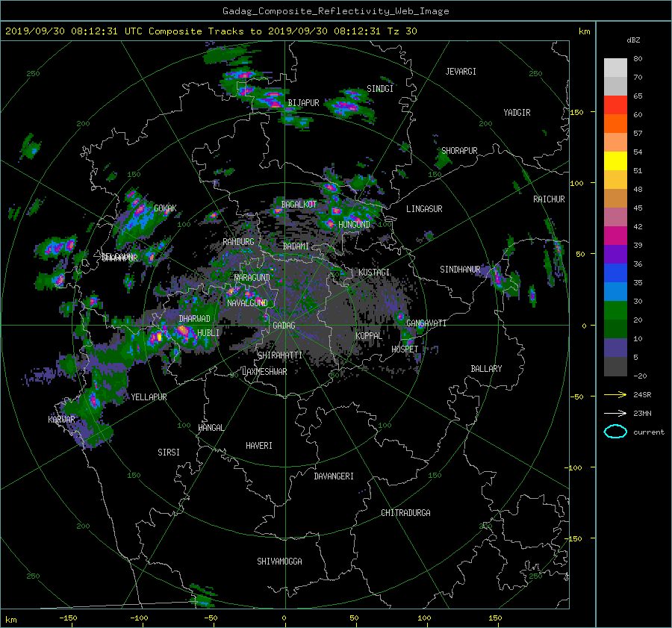Click the SHIVAMOGGA city label

[x=279, y=561]
